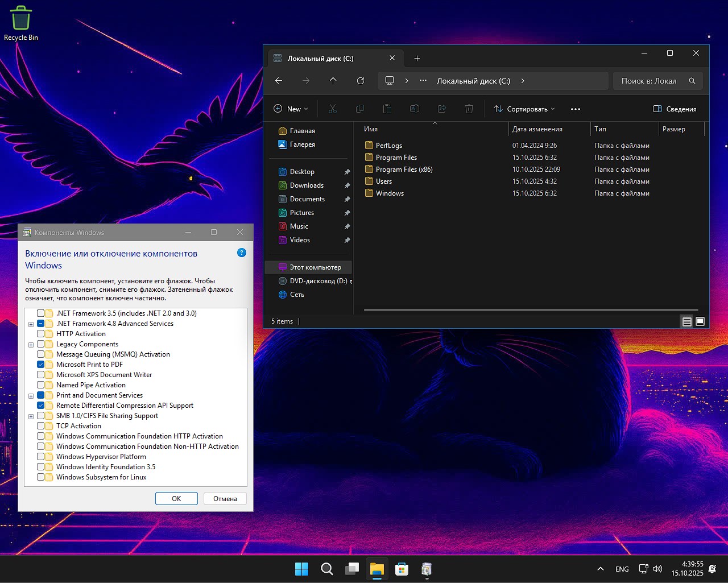Open Microsoft Store from the taskbar
Image resolution: width=728 pixels, height=583 pixels.
[x=402, y=569]
